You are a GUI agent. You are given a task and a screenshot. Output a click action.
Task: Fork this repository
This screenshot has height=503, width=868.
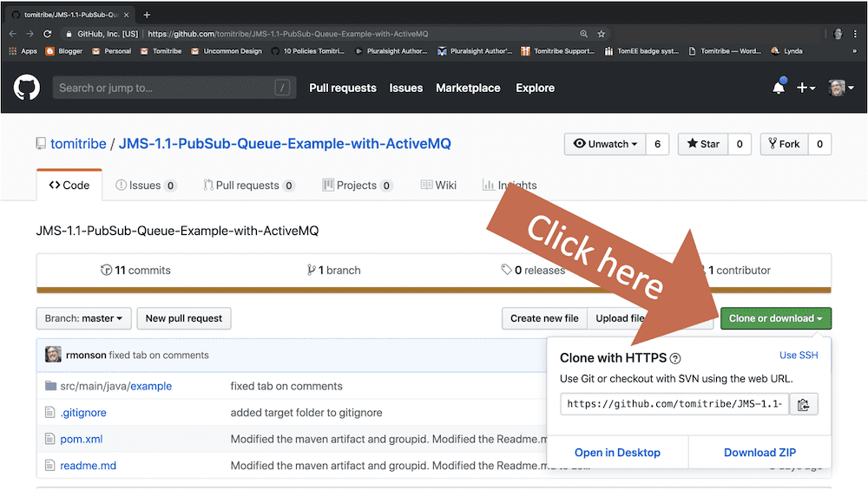(784, 144)
